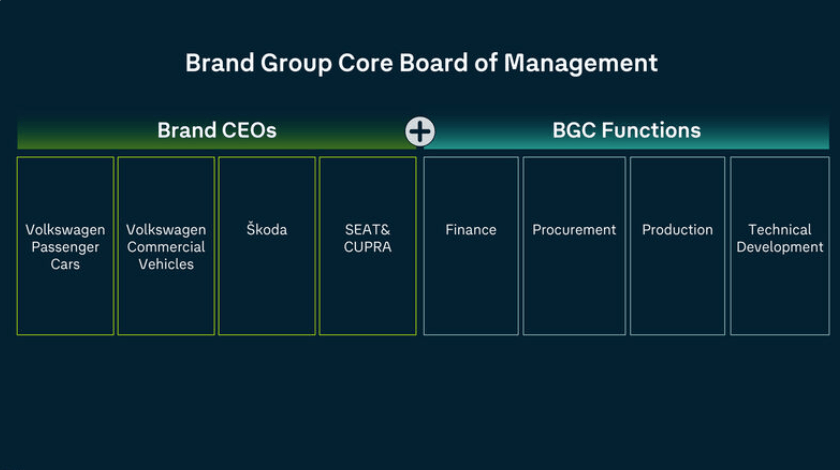Select the Brand CEOs header label

[x=216, y=130]
